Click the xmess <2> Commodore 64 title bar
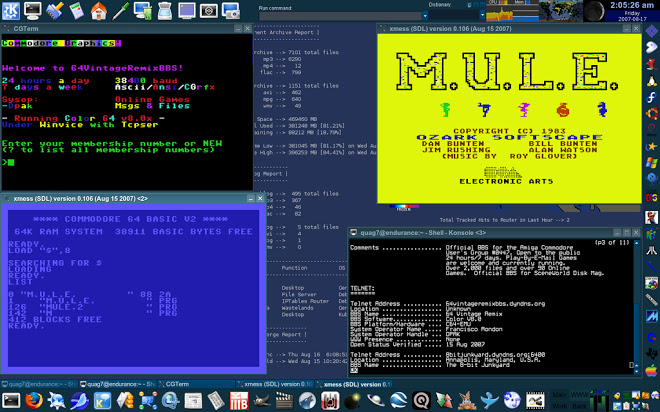The width and height of the screenshot is (660, 412). pyautogui.click(x=133, y=199)
